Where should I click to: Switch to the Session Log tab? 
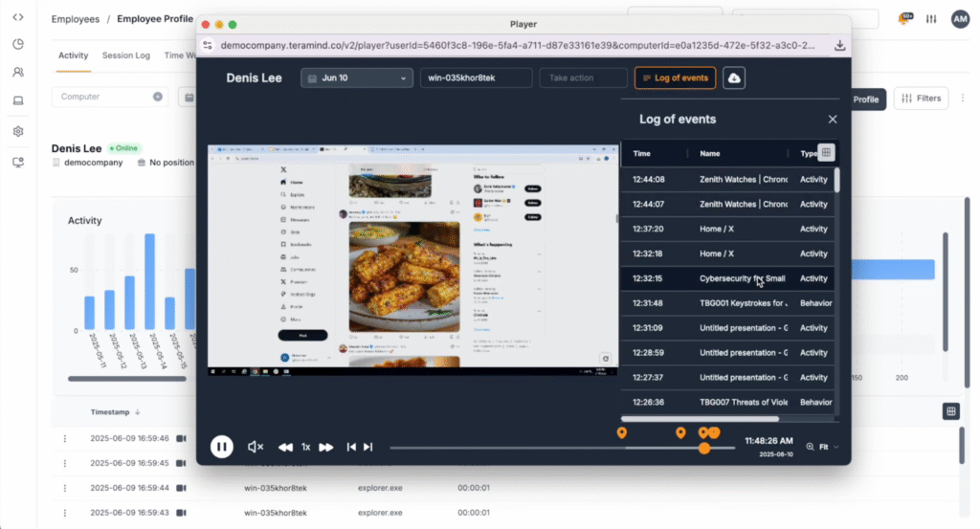point(126,55)
